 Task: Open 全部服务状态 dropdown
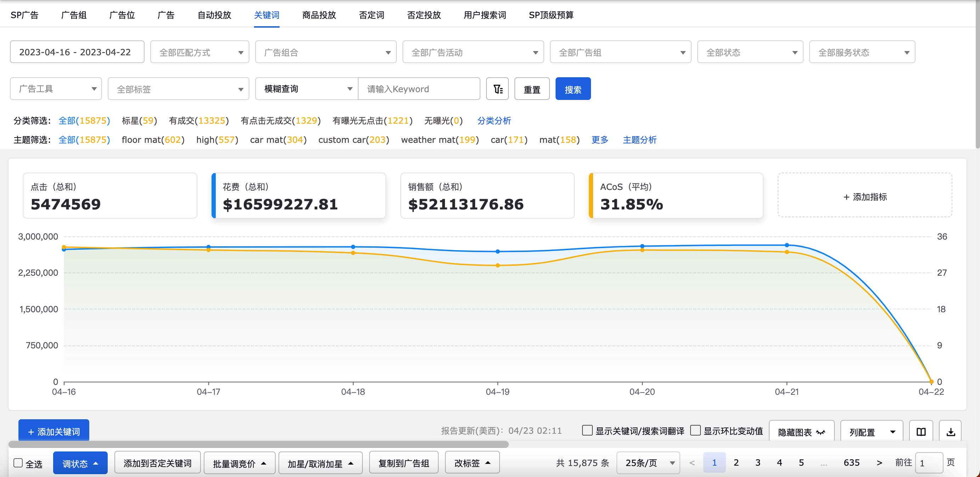coord(862,52)
